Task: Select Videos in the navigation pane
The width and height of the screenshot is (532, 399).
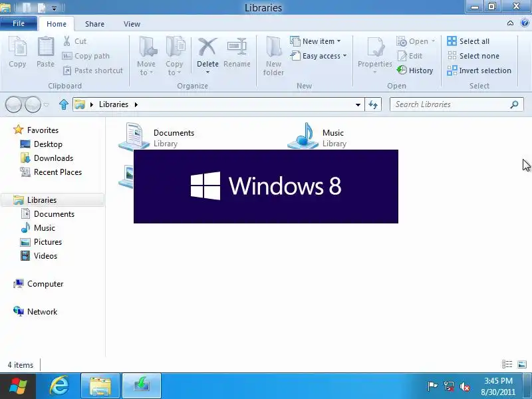Action: coord(39,256)
